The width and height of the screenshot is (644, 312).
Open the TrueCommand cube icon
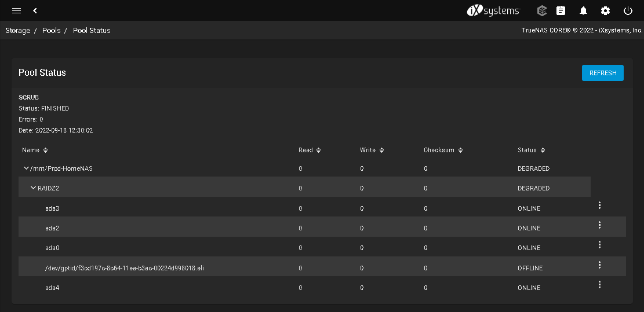click(542, 10)
